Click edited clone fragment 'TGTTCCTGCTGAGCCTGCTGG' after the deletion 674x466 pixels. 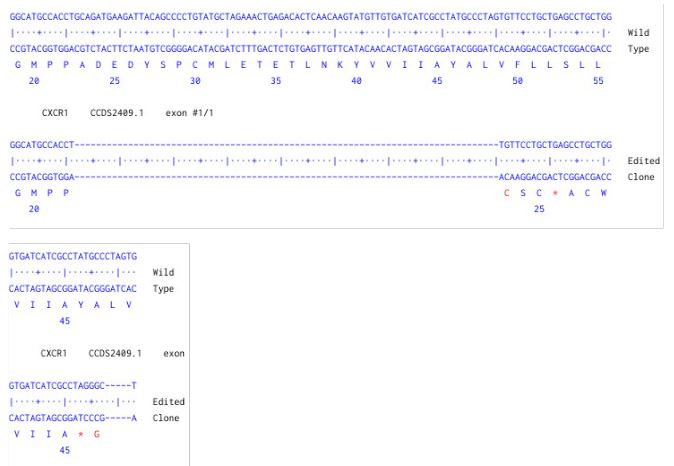click(x=555, y=145)
